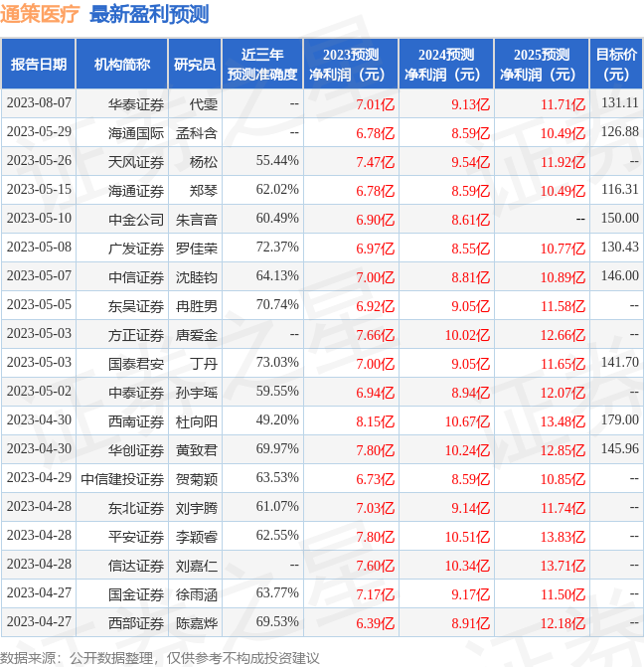Click analyst name 陈嘉烨
This screenshot has width=644, height=667.
pyautogui.click(x=197, y=623)
